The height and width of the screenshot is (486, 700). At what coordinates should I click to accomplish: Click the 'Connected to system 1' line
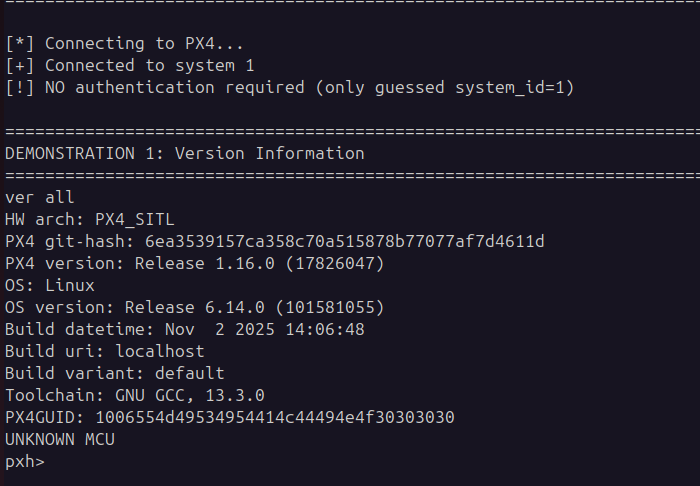tap(150, 66)
